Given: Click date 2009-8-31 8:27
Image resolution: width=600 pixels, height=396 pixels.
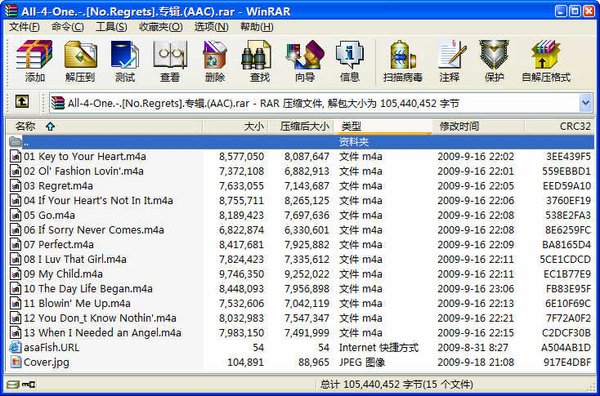Looking at the screenshot, I should (x=473, y=347).
